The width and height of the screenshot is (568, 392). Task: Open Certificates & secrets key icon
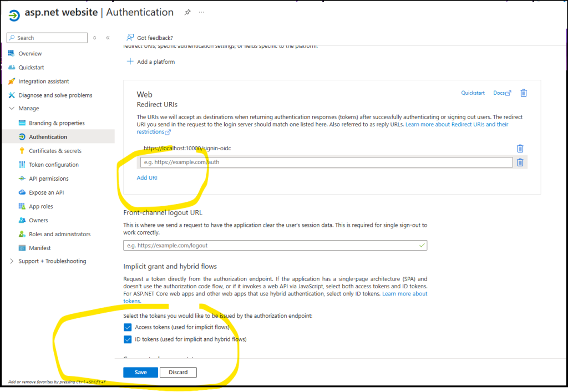22,151
